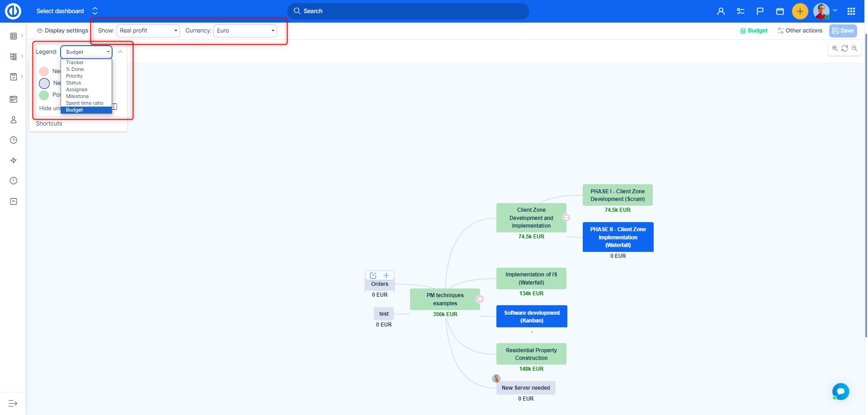This screenshot has width=868, height=415.
Task: Reset the mind map view with the refresh icon
Action: coord(844,48)
